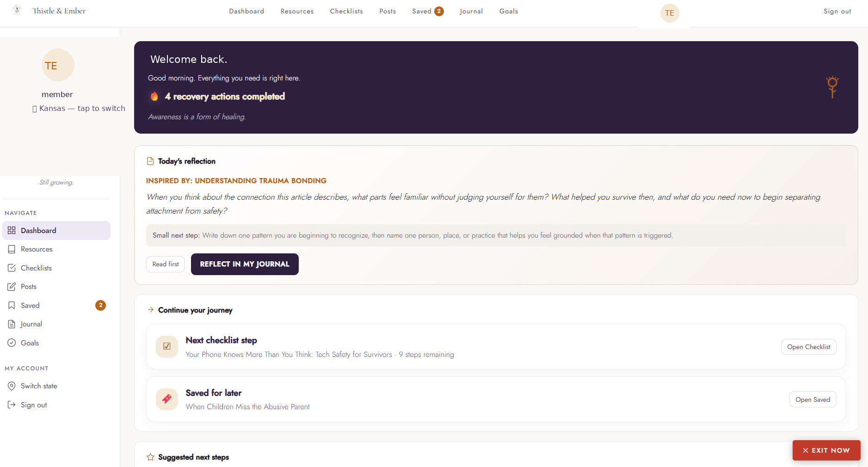Image resolution: width=868 pixels, height=467 pixels.
Task: Click the Suggested next steps heading
Action: pyautogui.click(x=193, y=457)
